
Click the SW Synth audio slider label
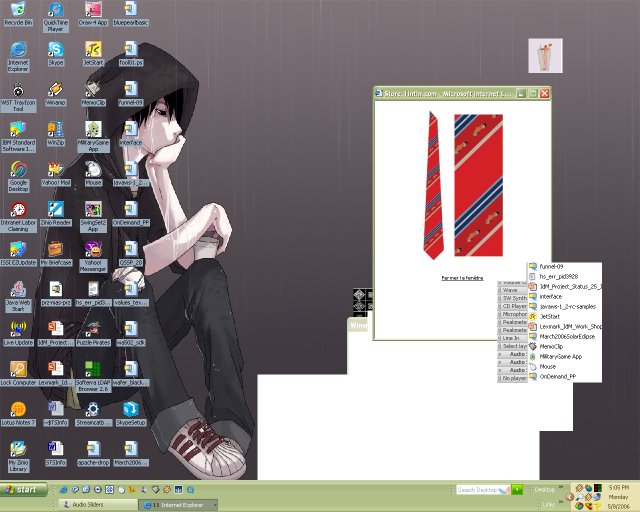click(512, 298)
